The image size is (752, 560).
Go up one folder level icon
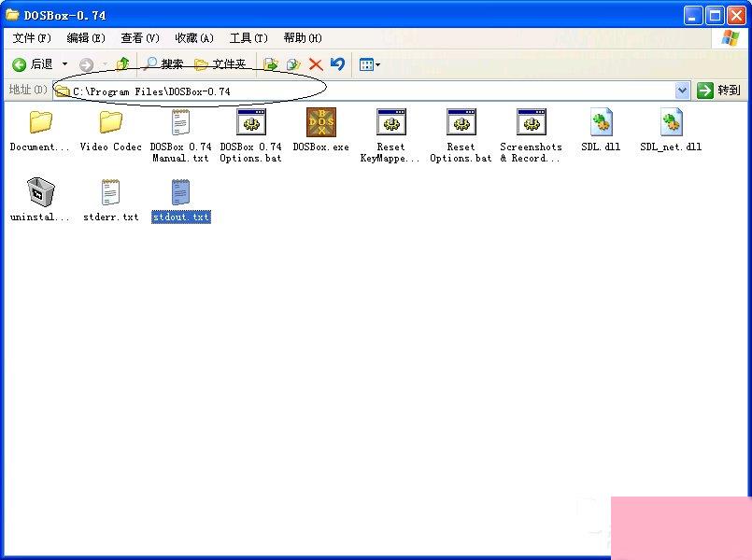point(122,63)
